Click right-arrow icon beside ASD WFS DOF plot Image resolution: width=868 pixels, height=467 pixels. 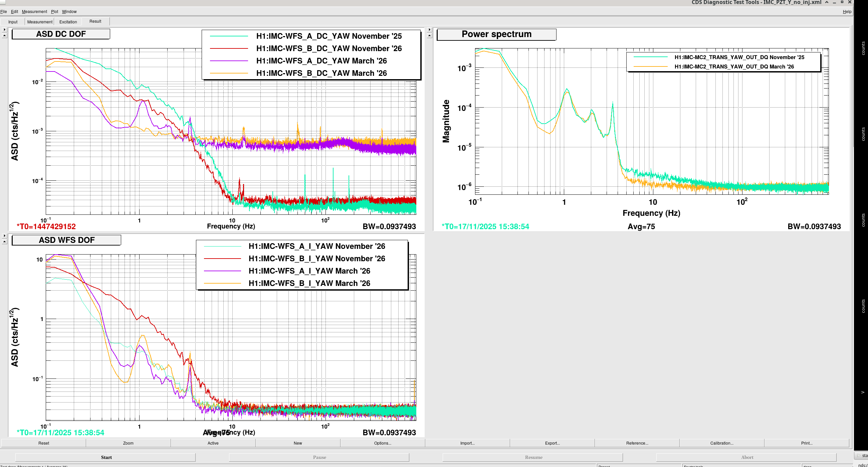point(4,236)
